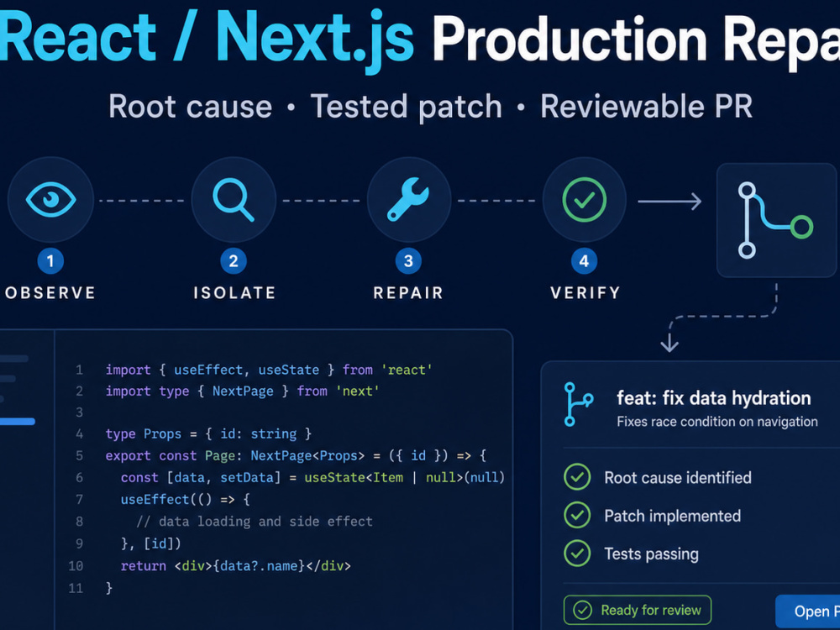Click the blue Open PR button

click(808, 612)
